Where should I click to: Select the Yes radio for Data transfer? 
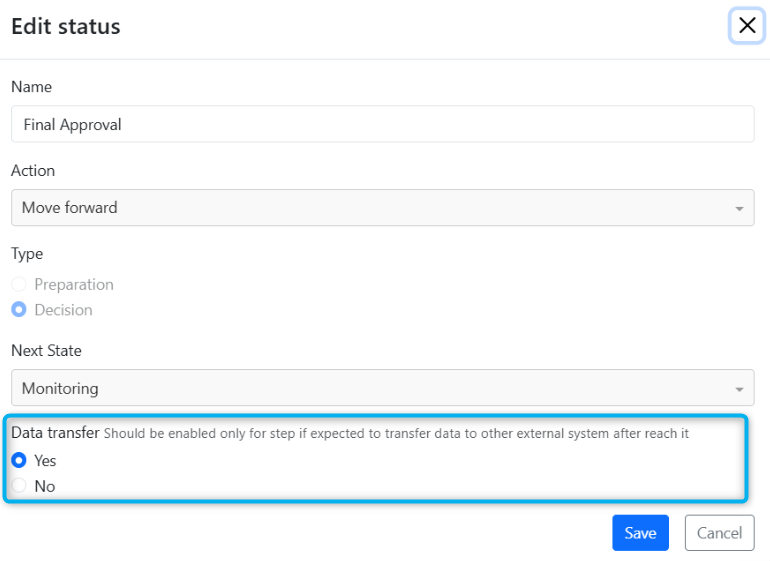[x=19, y=460]
